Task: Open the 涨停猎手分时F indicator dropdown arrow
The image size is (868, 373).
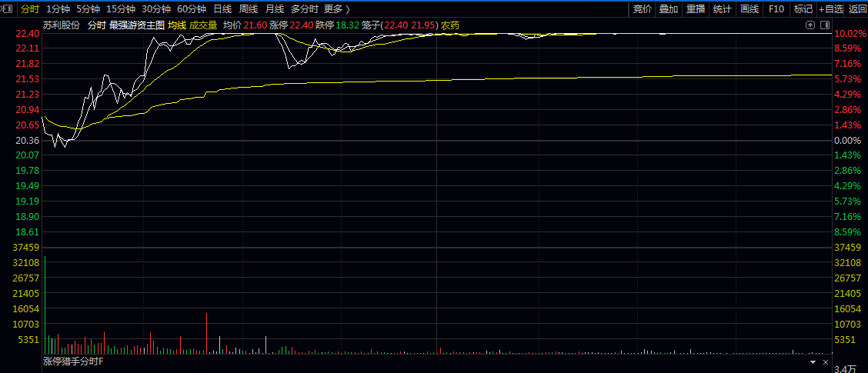Action: [813, 362]
